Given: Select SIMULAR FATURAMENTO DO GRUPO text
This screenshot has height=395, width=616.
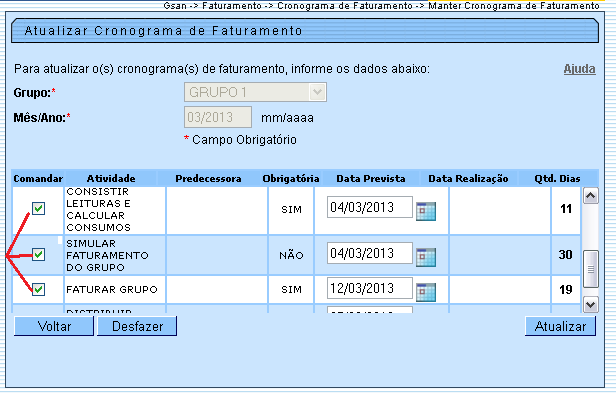Looking at the screenshot, I should pyautogui.click(x=107, y=255).
